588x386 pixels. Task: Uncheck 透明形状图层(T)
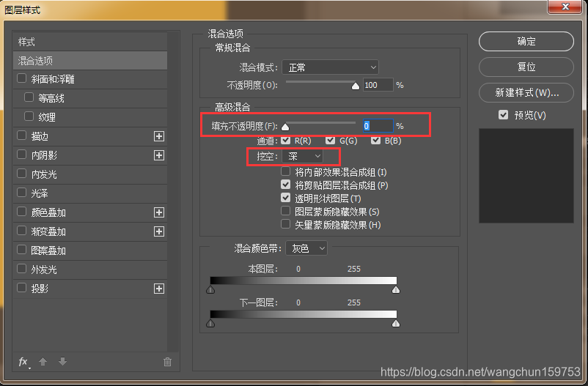click(x=286, y=198)
